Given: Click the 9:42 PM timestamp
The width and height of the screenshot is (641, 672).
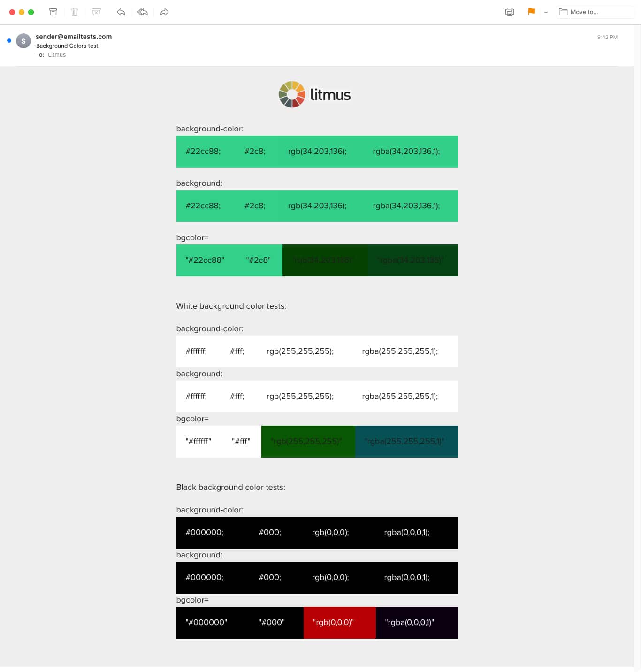Looking at the screenshot, I should tap(607, 37).
